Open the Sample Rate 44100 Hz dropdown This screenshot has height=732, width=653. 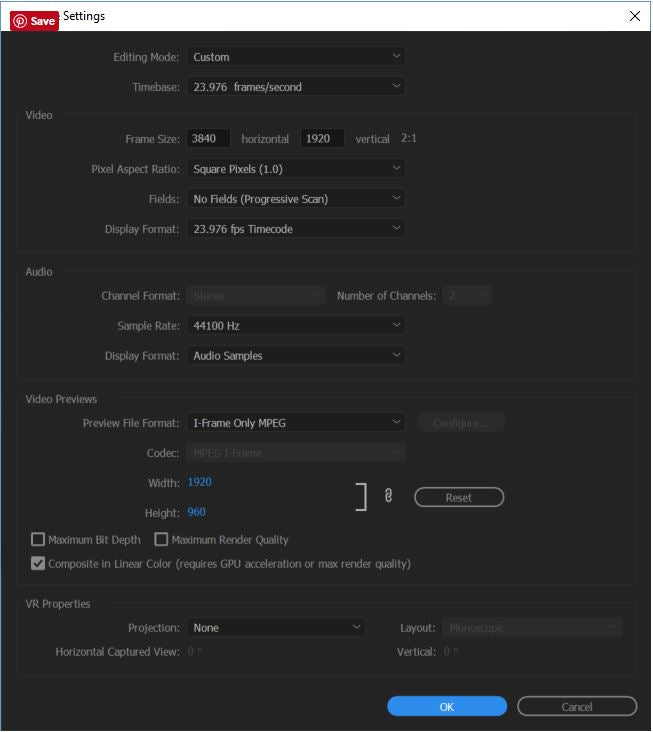(296, 326)
